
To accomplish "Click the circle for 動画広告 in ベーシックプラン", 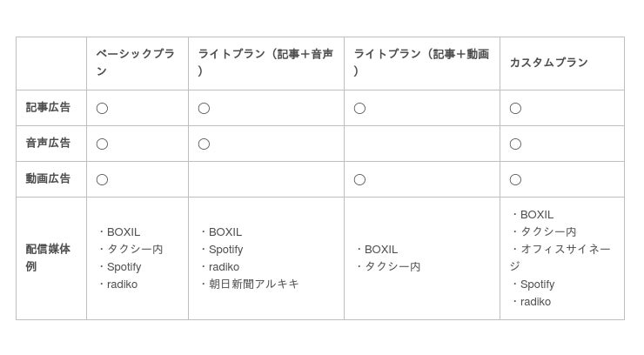I will [x=102, y=180].
